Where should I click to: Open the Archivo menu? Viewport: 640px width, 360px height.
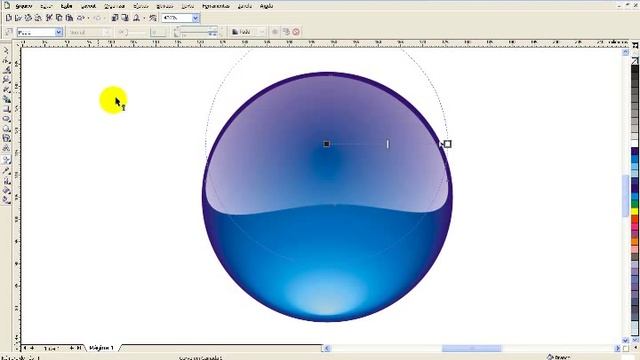point(24,6)
